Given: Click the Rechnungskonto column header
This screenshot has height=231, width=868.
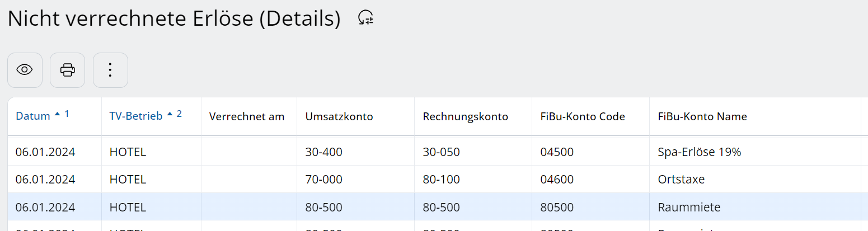Looking at the screenshot, I should click(465, 116).
